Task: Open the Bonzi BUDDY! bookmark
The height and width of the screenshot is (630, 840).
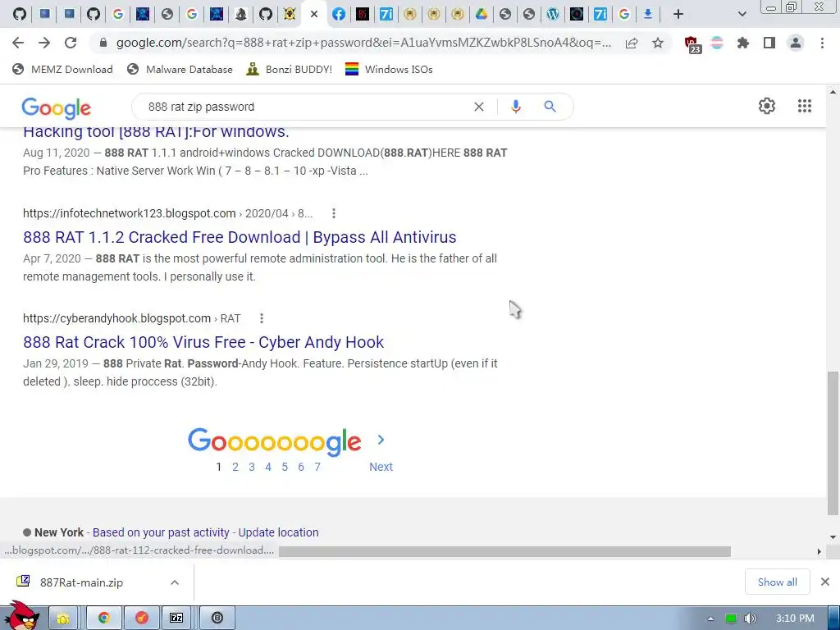Action: pyautogui.click(x=289, y=69)
